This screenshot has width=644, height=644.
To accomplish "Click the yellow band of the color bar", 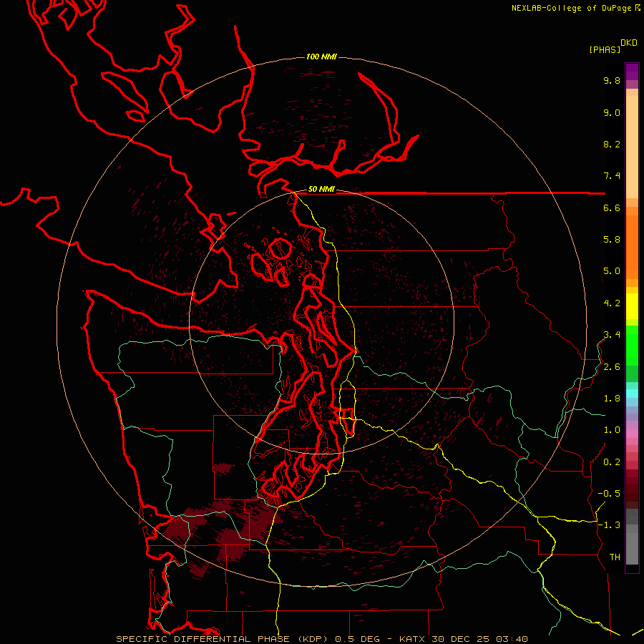I will [632, 306].
